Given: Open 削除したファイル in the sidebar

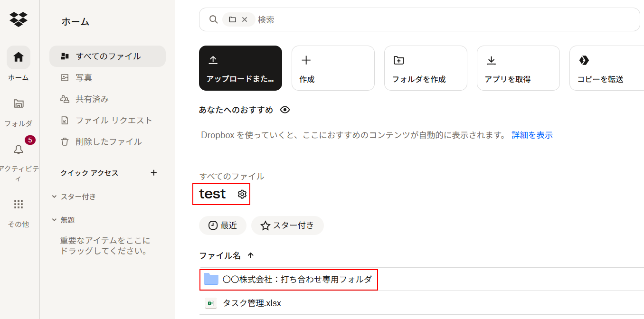Looking at the screenshot, I should [x=108, y=141].
